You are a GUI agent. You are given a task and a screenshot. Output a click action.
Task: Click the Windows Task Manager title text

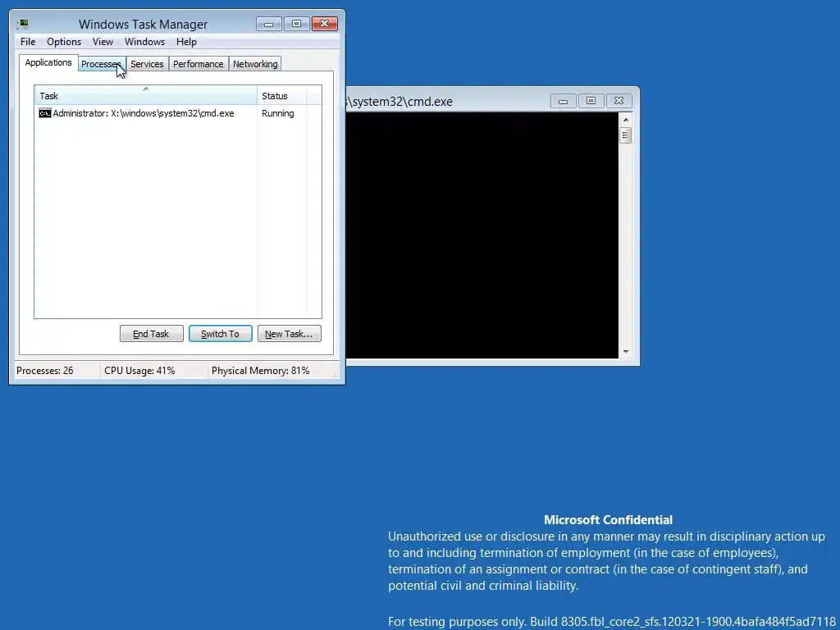tap(143, 24)
